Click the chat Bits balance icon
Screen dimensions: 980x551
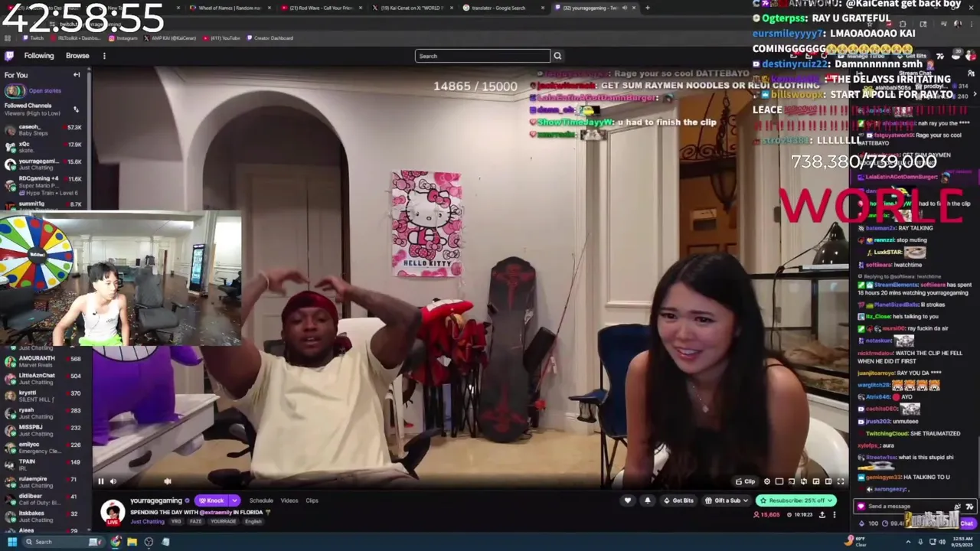[863, 523]
